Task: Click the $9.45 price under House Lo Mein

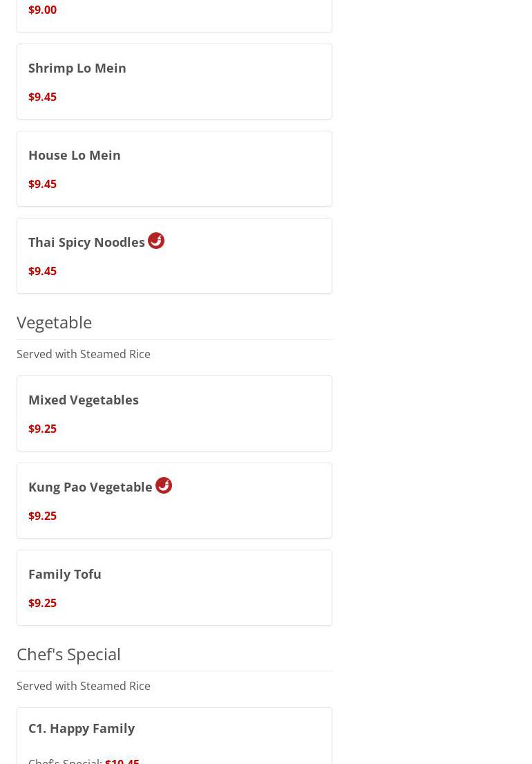Action: [x=42, y=184]
